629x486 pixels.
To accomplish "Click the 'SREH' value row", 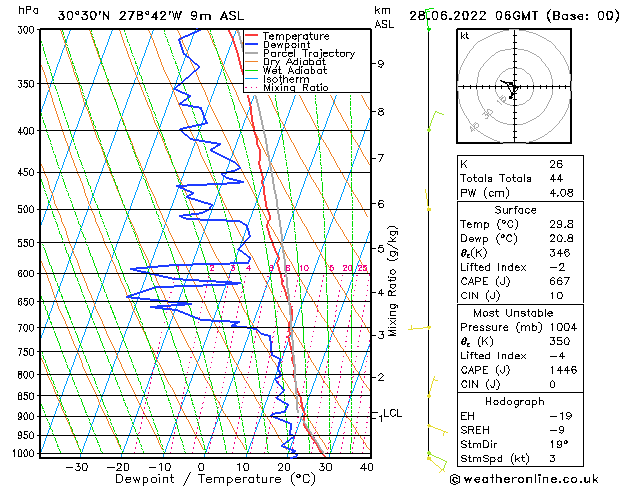I will [520, 430].
